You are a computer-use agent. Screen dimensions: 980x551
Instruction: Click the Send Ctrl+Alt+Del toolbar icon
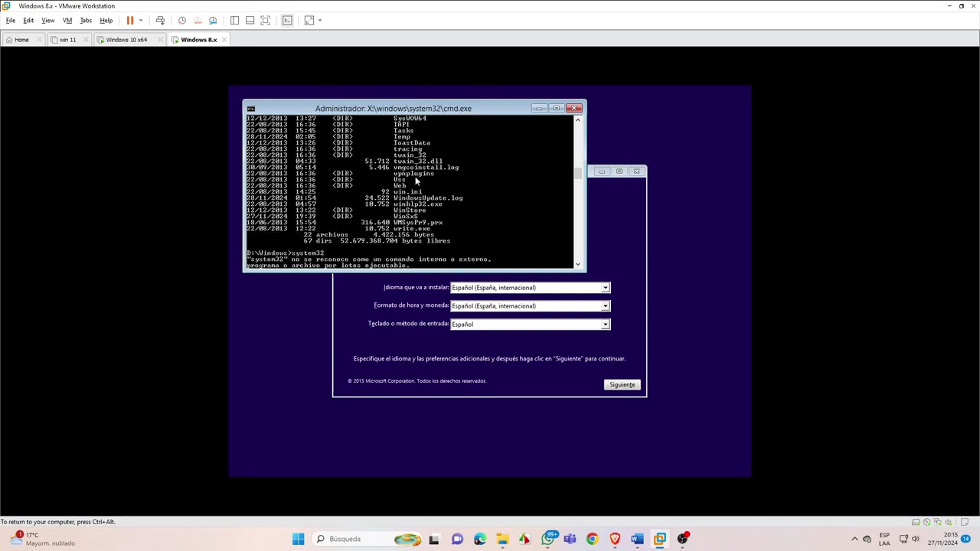[x=160, y=21]
